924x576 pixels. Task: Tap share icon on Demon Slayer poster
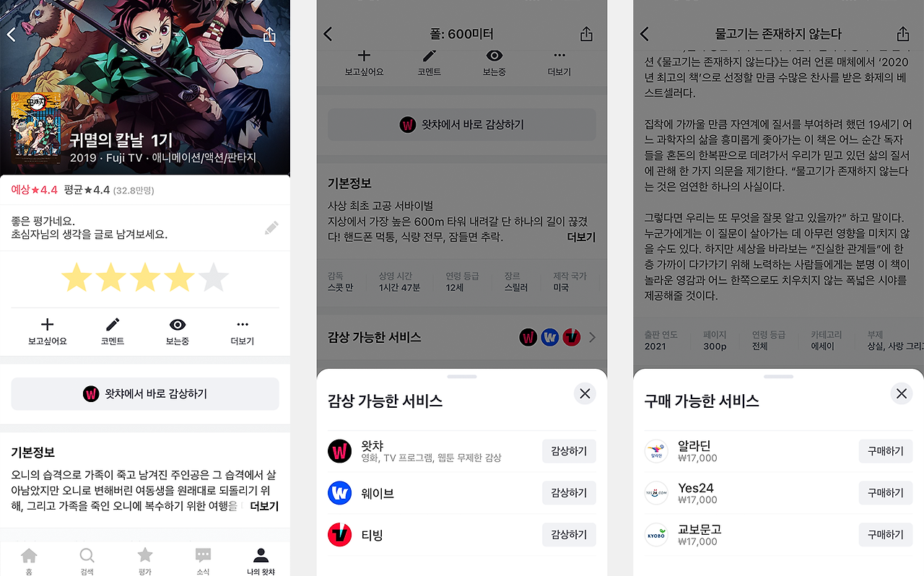point(269,35)
